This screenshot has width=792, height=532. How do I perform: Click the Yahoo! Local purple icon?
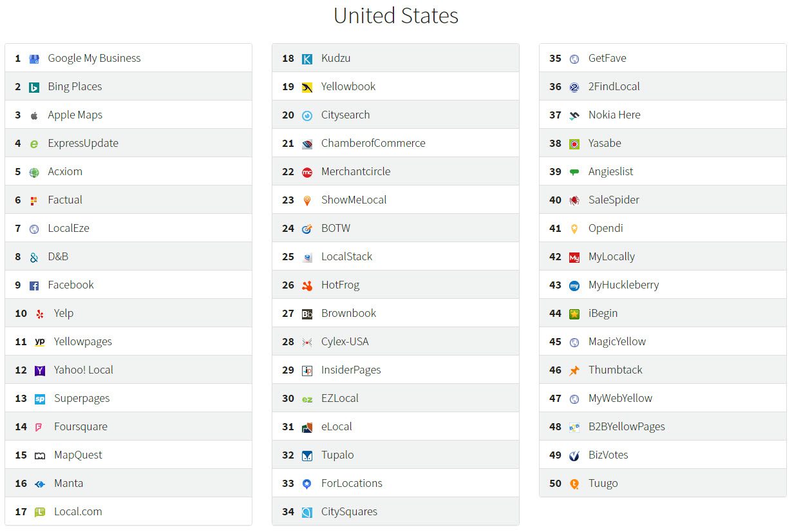[40, 370]
